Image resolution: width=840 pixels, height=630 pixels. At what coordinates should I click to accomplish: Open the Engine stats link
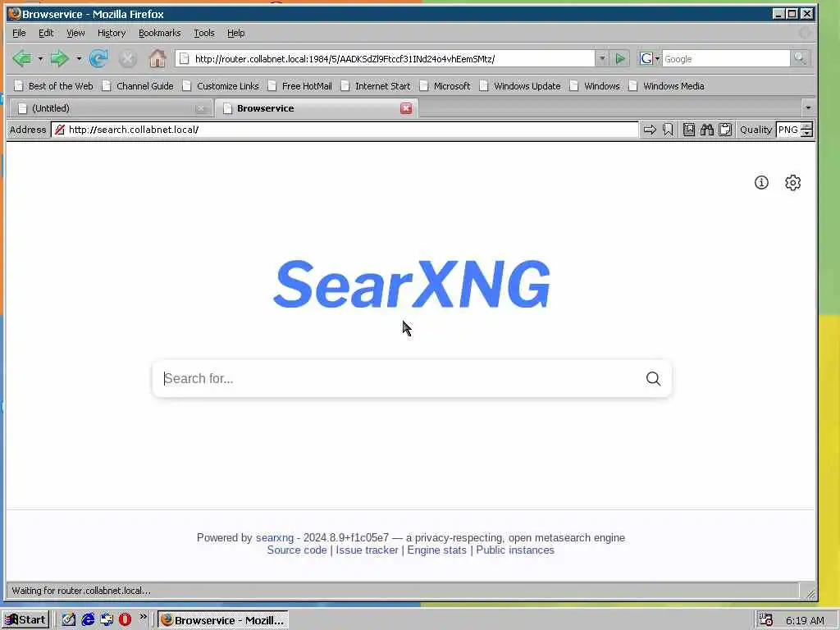436,550
